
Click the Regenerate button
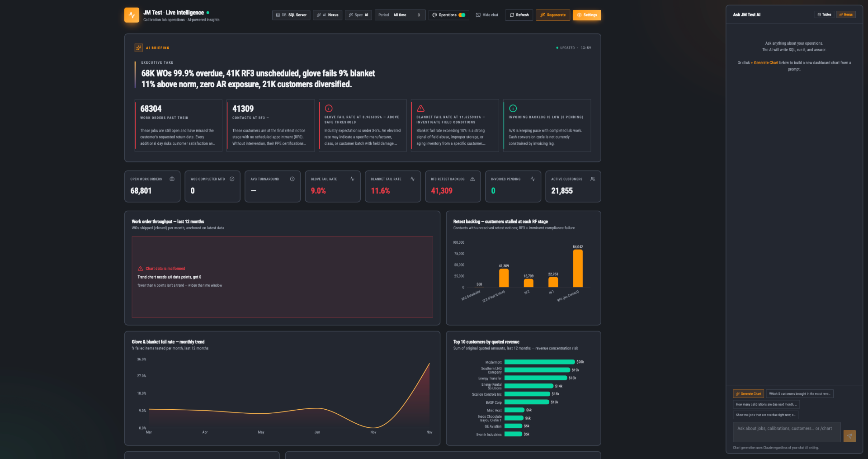[x=553, y=15]
